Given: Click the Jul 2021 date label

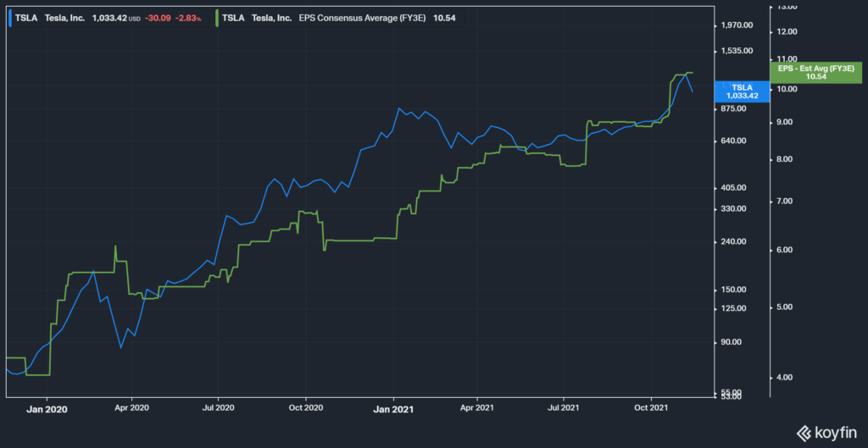Looking at the screenshot, I should pyautogui.click(x=564, y=408).
